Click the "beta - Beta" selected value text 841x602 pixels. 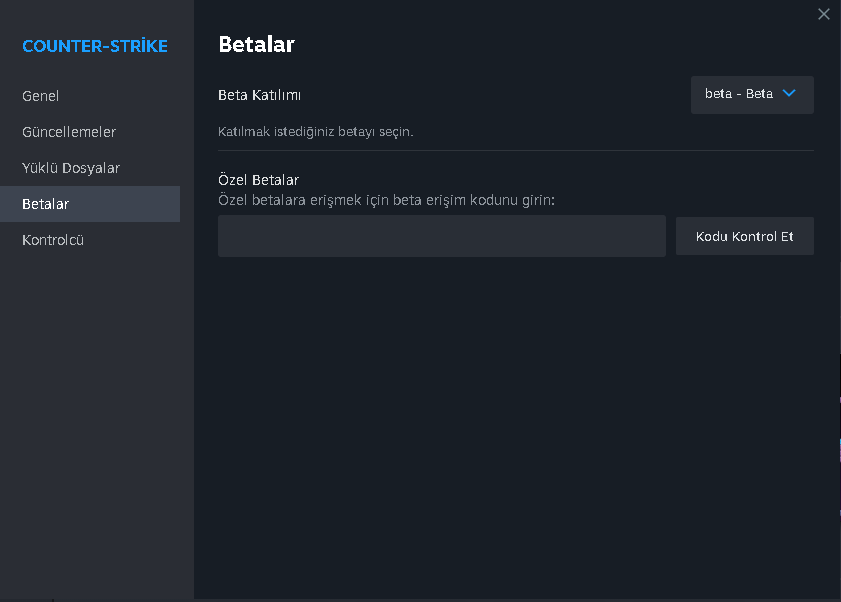(x=738, y=94)
